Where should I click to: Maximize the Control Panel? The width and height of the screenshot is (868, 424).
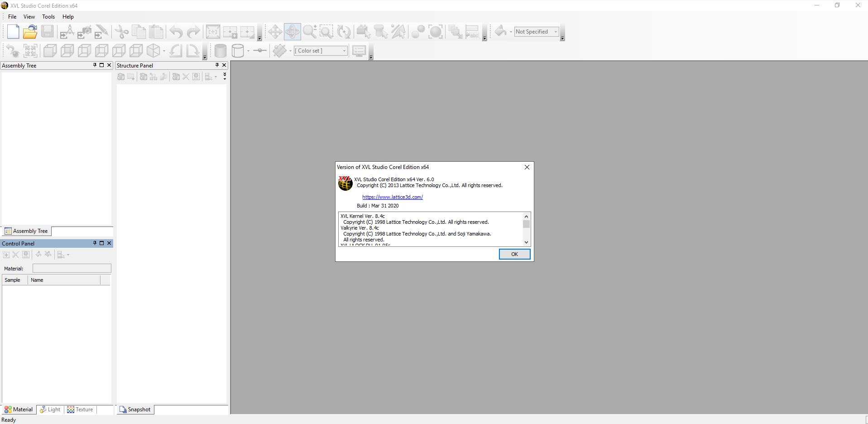(102, 243)
